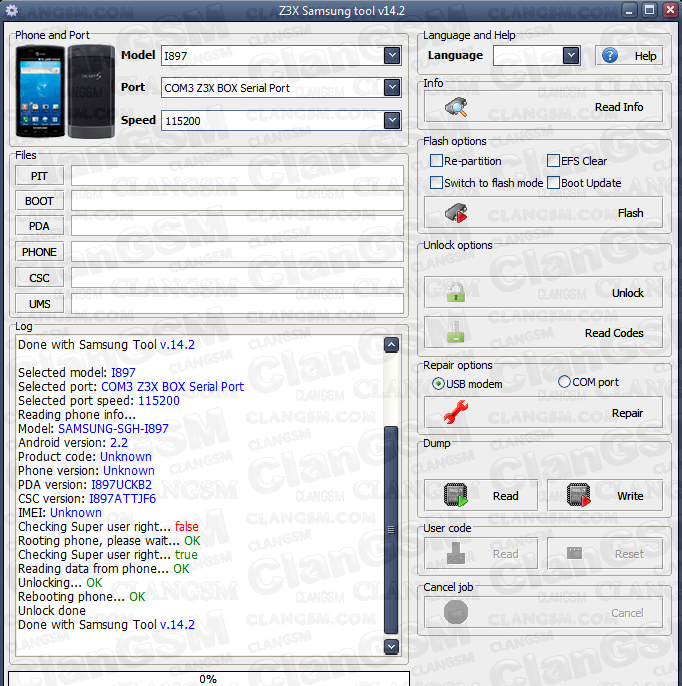Click the PIT file button
This screenshot has width=682, height=686.
pyautogui.click(x=39, y=176)
